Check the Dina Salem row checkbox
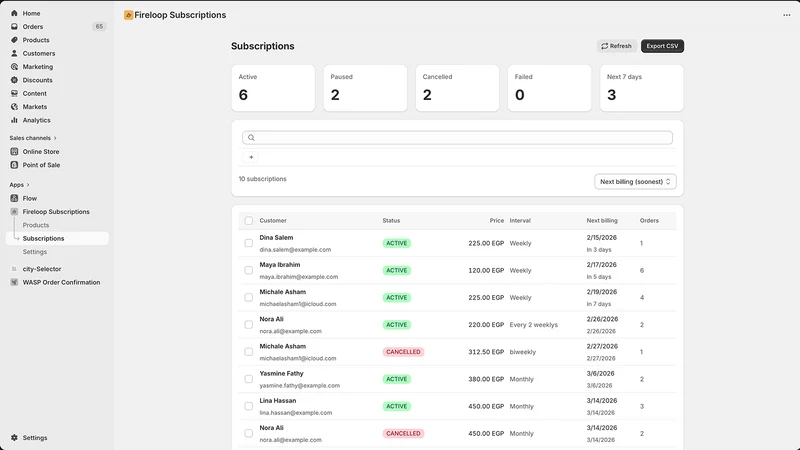This screenshot has width=800, height=450. click(x=248, y=243)
